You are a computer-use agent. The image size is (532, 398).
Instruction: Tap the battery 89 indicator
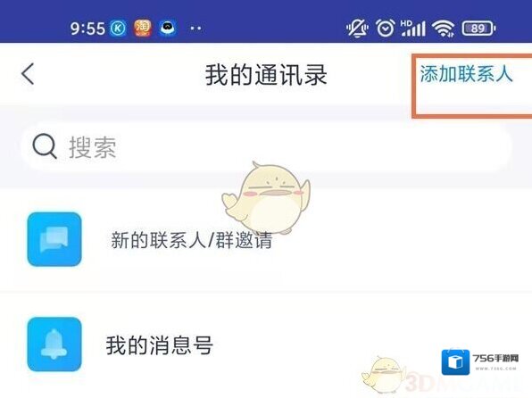(x=478, y=29)
